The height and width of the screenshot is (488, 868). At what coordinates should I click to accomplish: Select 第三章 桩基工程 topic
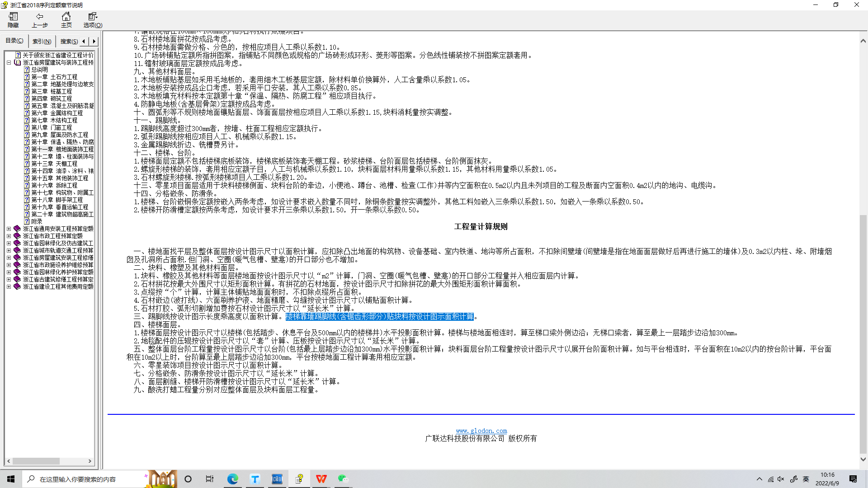pyautogui.click(x=52, y=91)
